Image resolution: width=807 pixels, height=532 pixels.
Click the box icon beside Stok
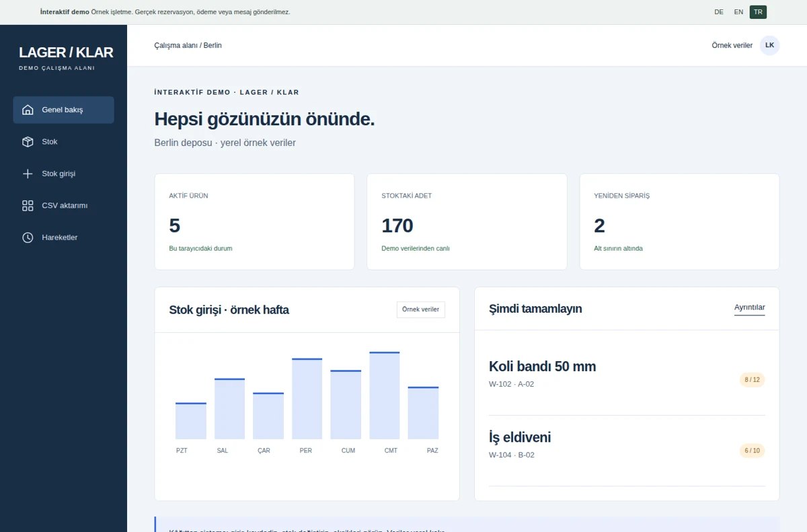coord(28,142)
